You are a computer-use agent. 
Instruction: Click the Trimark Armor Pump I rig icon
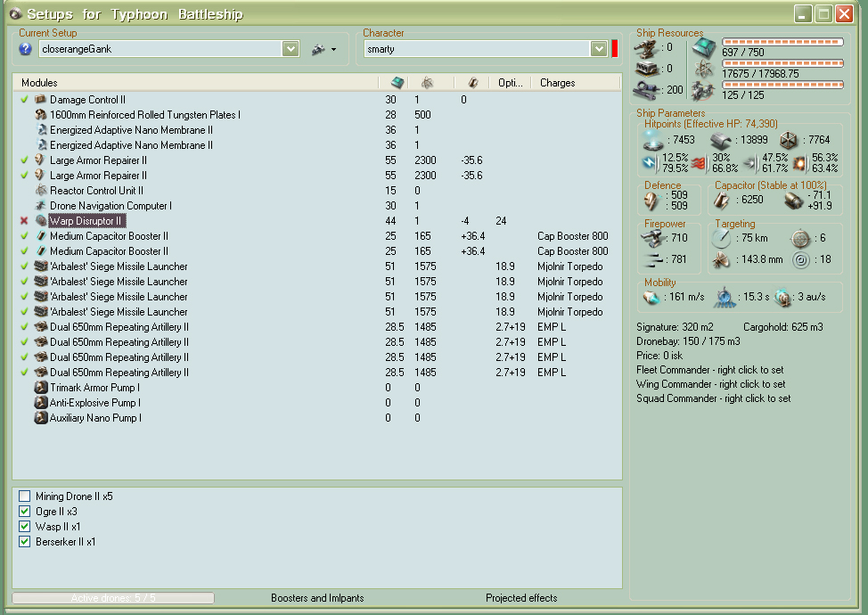coord(40,388)
